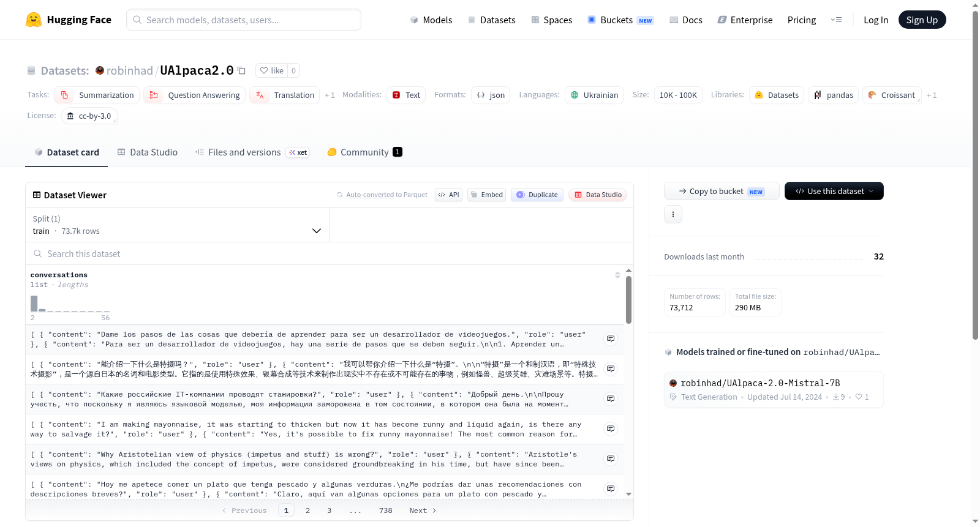Focus the Search models, datasets, users field
The height and width of the screenshot is (527, 980).
pos(244,20)
